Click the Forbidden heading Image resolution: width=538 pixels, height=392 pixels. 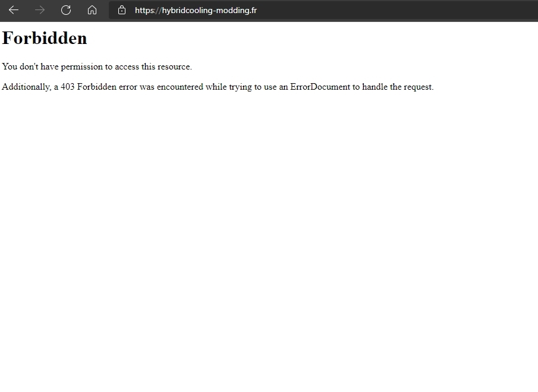tap(45, 38)
